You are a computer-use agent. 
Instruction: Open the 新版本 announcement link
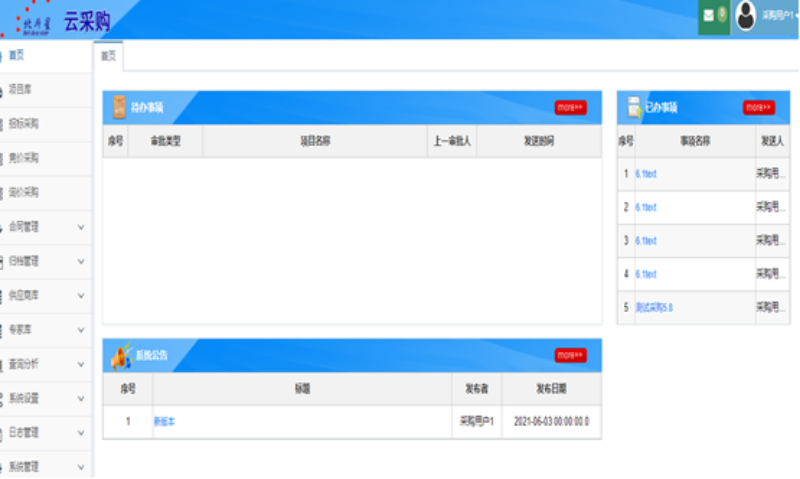164,422
